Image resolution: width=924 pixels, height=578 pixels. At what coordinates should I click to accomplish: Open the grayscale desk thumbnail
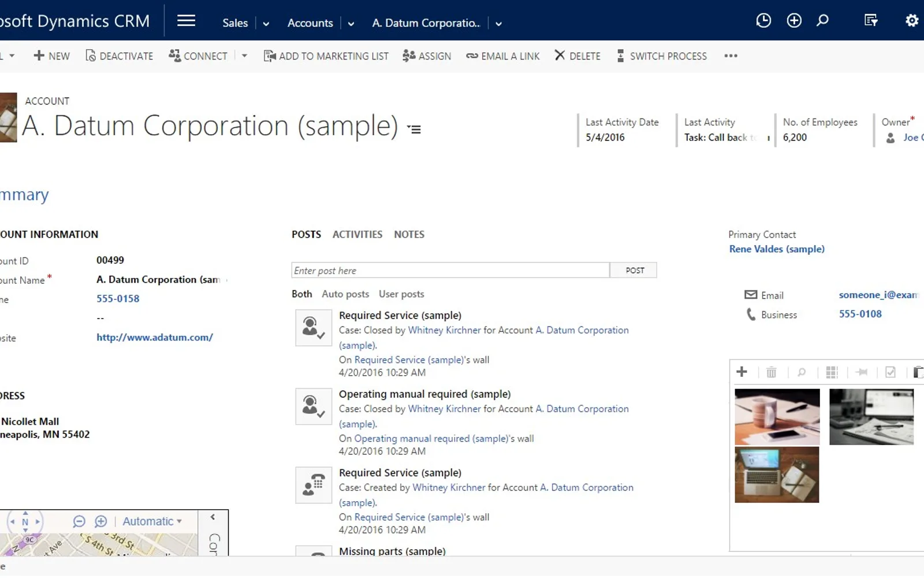pos(871,417)
